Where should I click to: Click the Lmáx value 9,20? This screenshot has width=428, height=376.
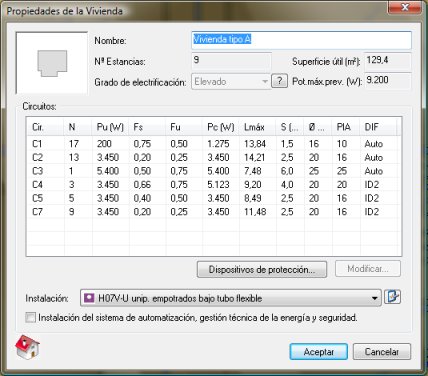point(253,185)
